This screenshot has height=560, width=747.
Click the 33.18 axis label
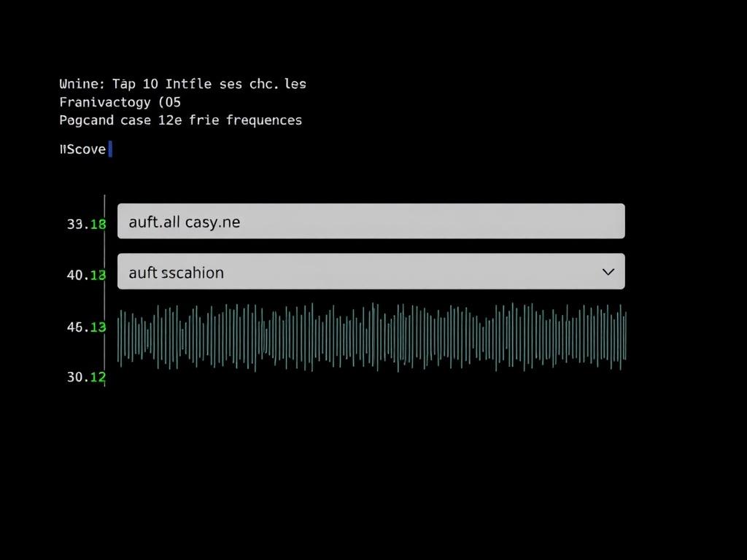86,225
